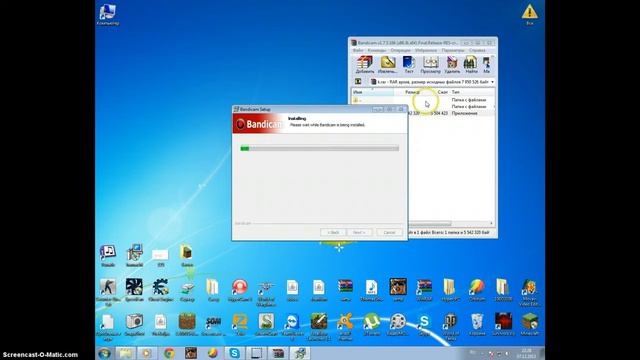
Task: Open the uTorrent desktop shortcut
Action: point(371,324)
